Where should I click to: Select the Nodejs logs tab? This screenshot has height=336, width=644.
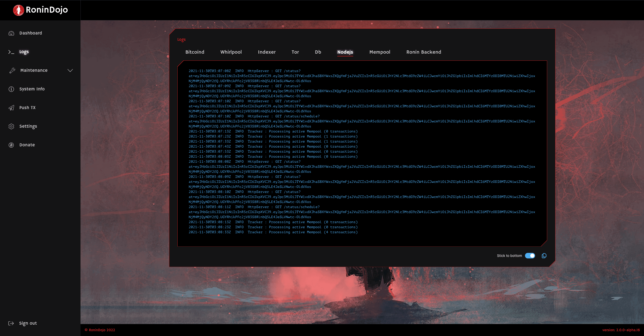[x=345, y=52]
